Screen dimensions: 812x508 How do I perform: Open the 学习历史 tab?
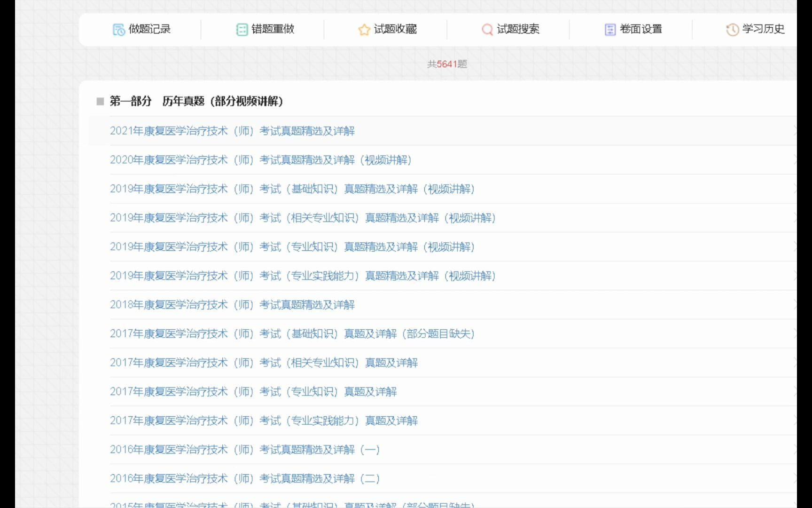coord(756,29)
